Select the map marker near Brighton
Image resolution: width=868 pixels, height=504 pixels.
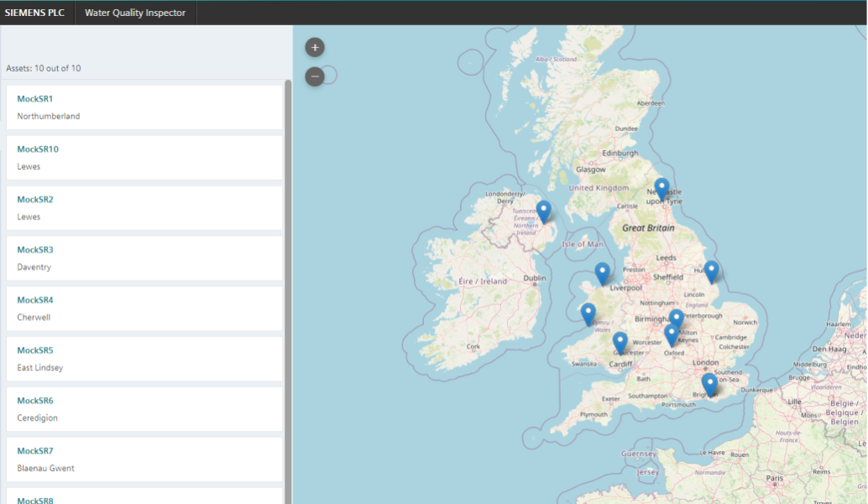pyautogui.click(x=709, y=384)
